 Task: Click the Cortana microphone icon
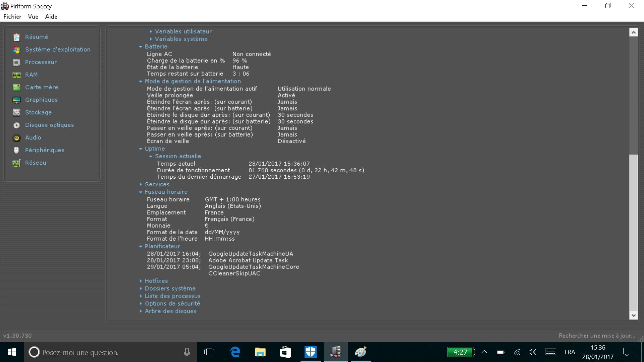click(x=187, y=352)
